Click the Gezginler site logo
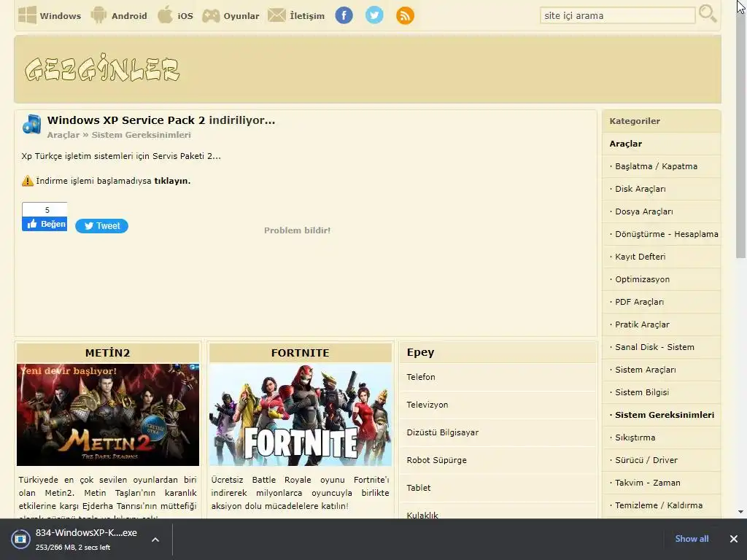Screen dimensions: 747x560 click(102, 69)
